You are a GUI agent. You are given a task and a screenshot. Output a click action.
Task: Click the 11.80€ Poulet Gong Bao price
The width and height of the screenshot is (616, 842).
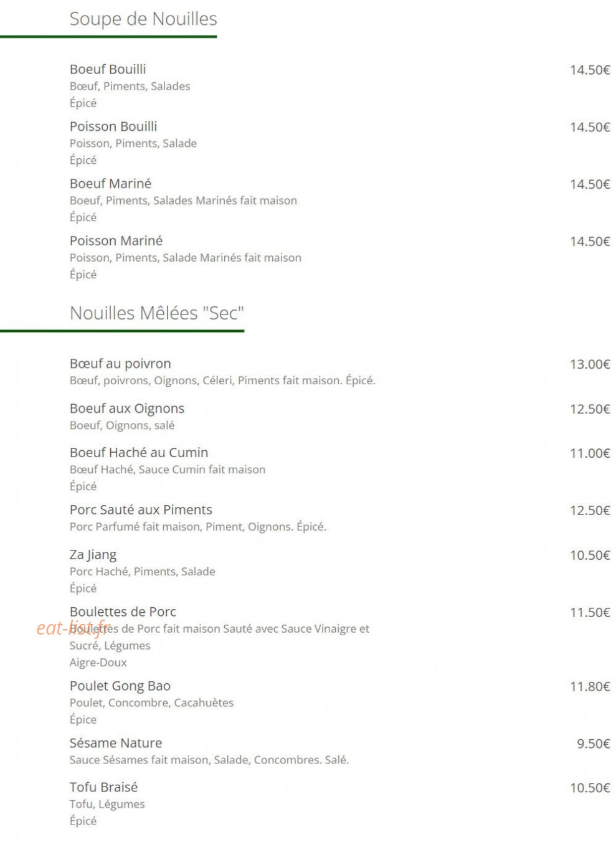590,687
